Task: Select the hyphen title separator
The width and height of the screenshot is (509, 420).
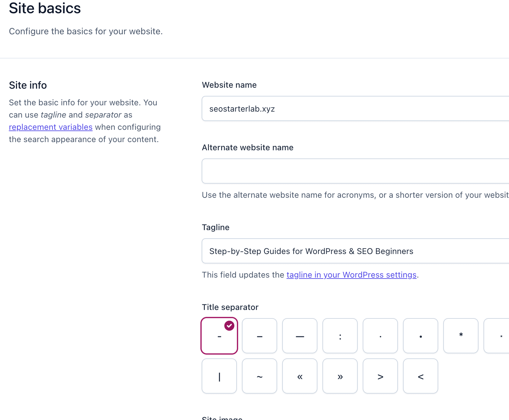Action: point(219,336)
